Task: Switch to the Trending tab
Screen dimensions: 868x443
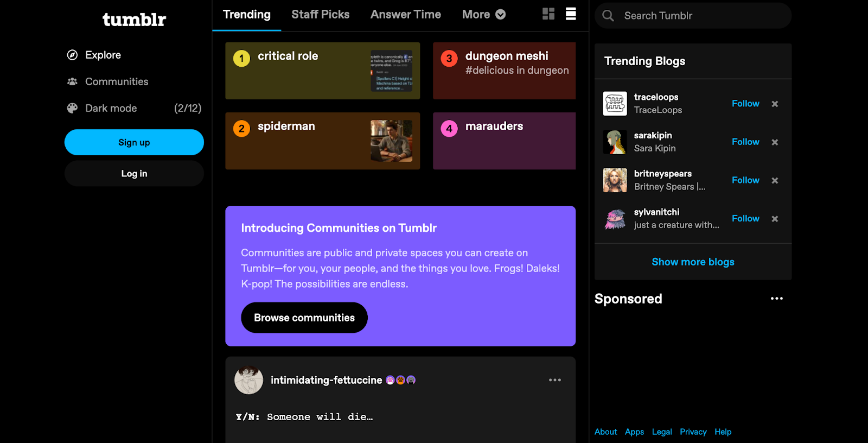Action: pyautogui.click(x=247, y=15)
